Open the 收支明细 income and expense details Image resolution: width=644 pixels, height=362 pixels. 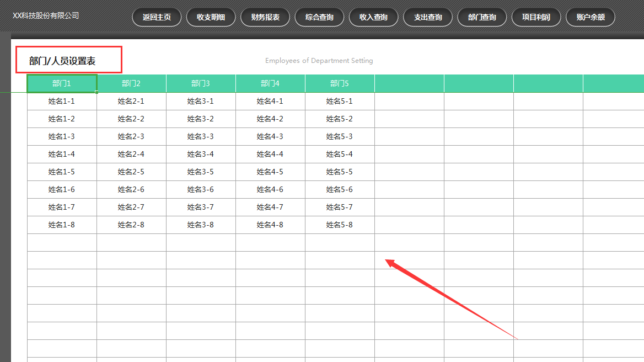(211, 17)
